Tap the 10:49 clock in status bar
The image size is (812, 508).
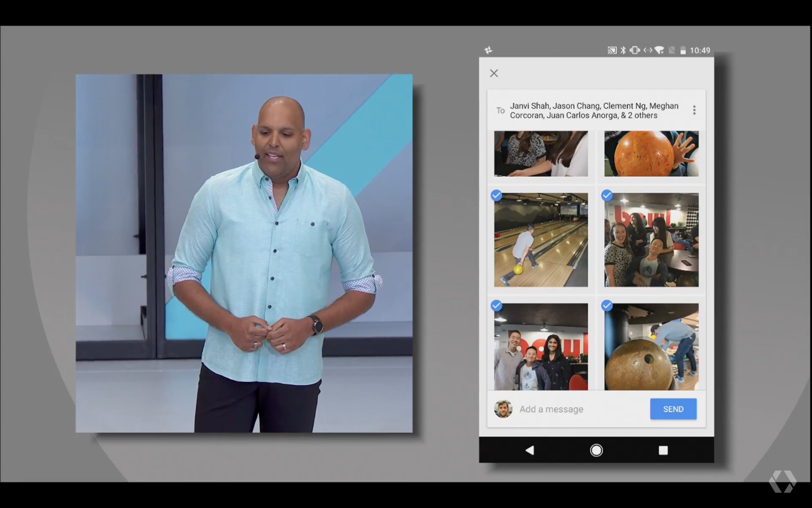tap(700, 50)
